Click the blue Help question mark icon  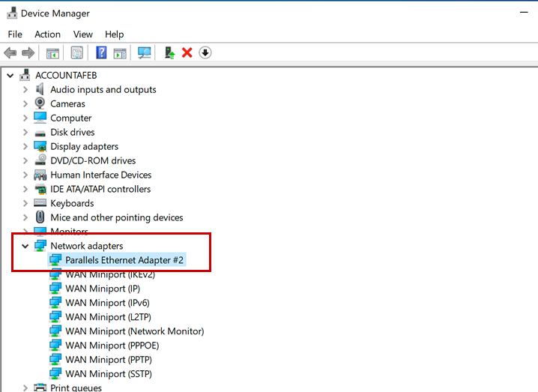tap(101, 52)
